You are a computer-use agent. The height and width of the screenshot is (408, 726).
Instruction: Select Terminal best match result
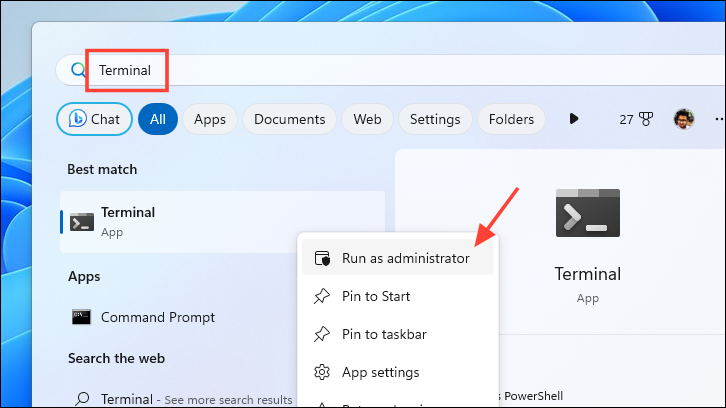(222, 222)
